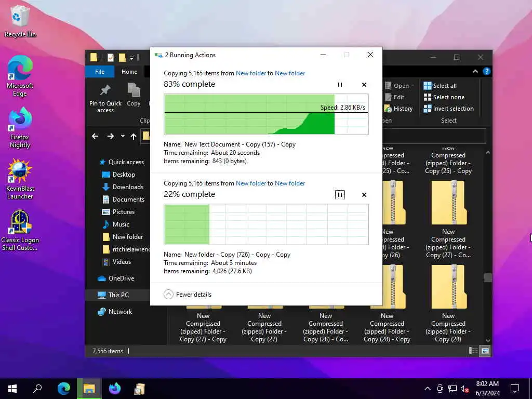Open KevinBlast Launcher desktop shortcut
Screen dimensions: 532x399
[20, 179]
